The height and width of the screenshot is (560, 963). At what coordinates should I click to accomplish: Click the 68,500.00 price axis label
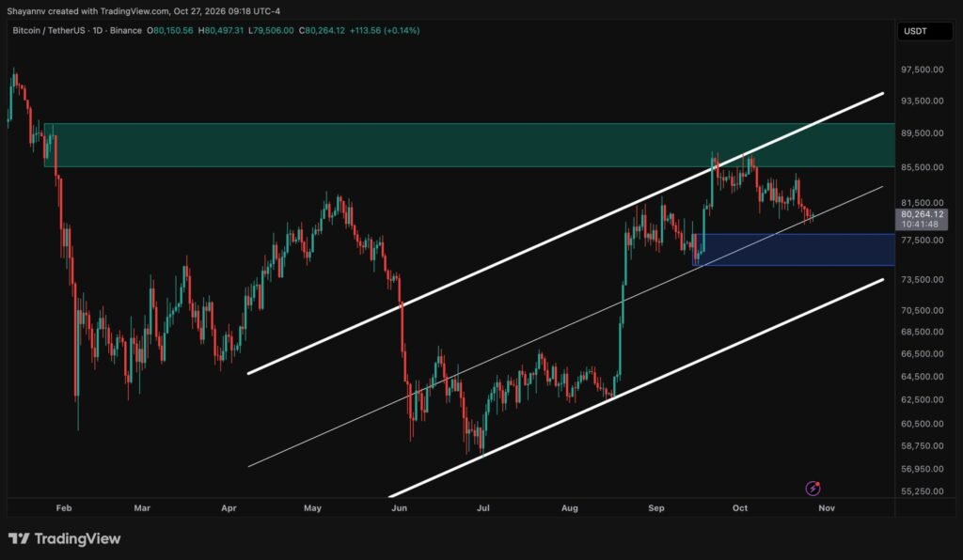click(x=922, y=332)
